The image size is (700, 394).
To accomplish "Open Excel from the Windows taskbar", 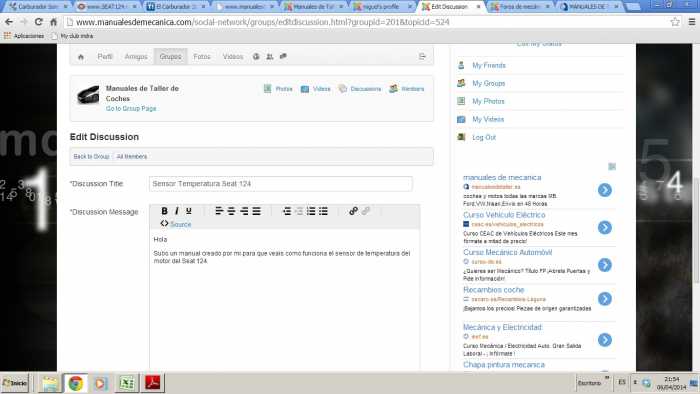I will pos(127,383).
